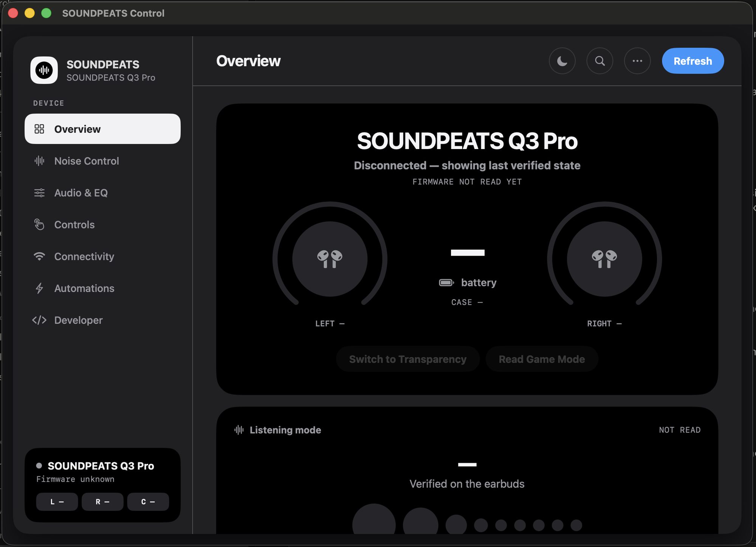Click Switch to Transparency button

coord(408,359)
